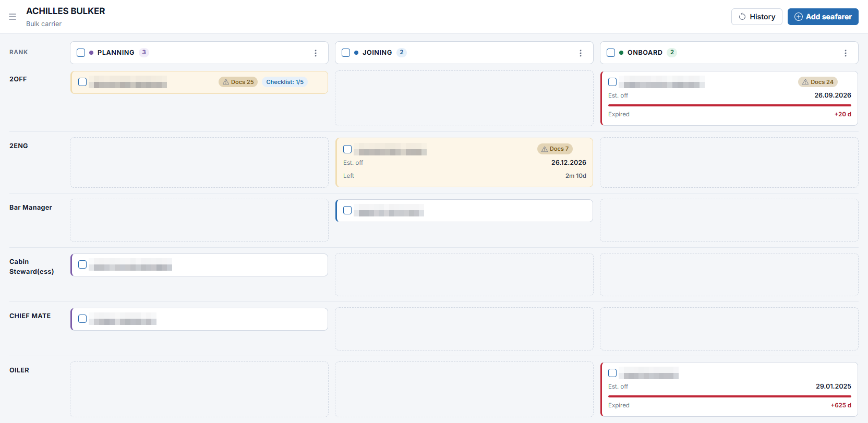Click the 2OFF onboard red progress bar
This screenshot has width=868, height=423.
730,105
